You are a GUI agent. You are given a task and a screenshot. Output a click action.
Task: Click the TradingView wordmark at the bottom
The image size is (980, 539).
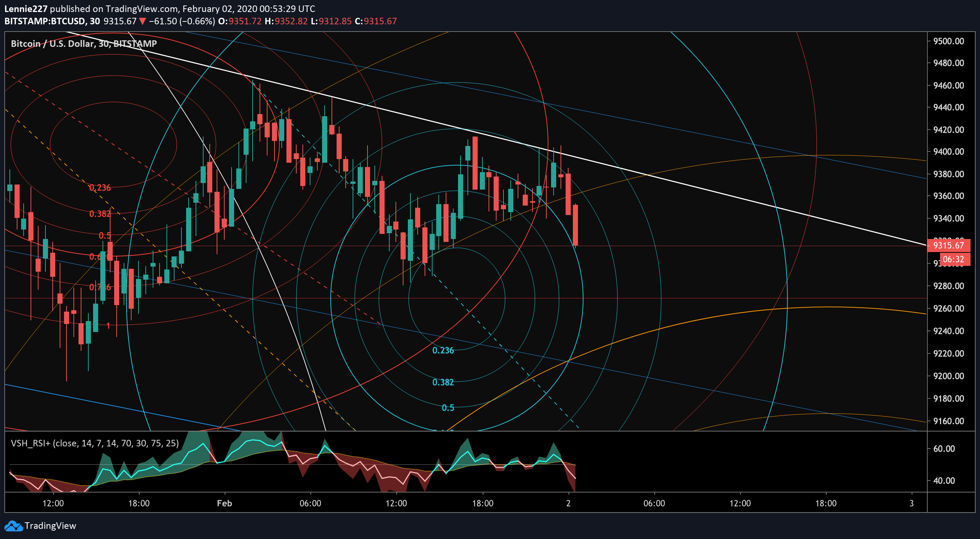pyautogui.click(x=50, y=526)
